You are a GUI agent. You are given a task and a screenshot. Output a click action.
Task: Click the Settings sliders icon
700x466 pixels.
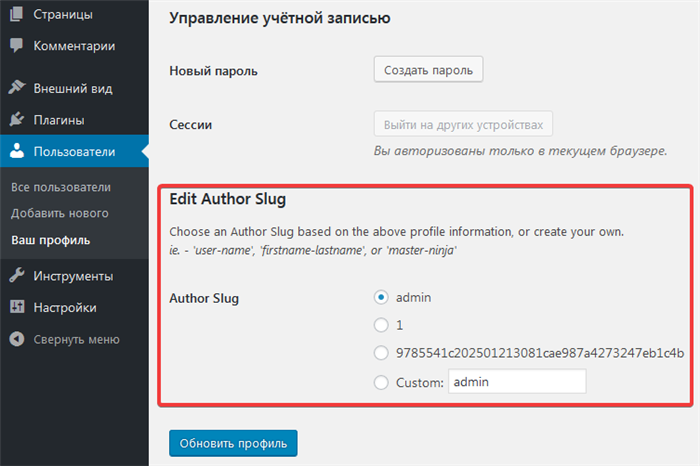[17, 307]
